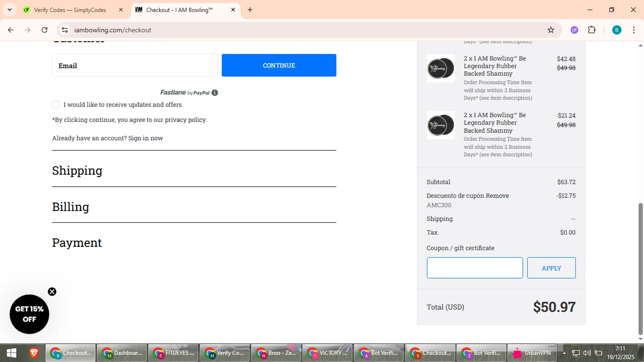Open VICTORY Chrome window in the taskbar
Image resolution: width=644 pixels, height=362 pixels.
click(x=328, y=353)
